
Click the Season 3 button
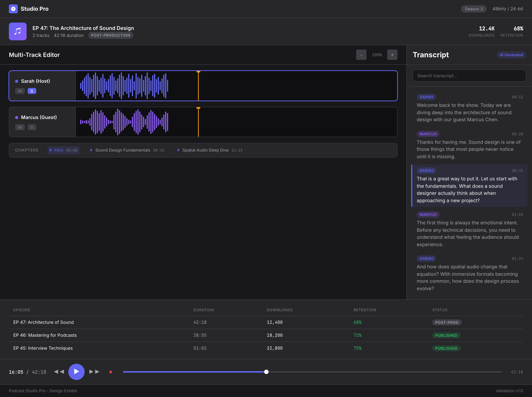click(473, 9)
